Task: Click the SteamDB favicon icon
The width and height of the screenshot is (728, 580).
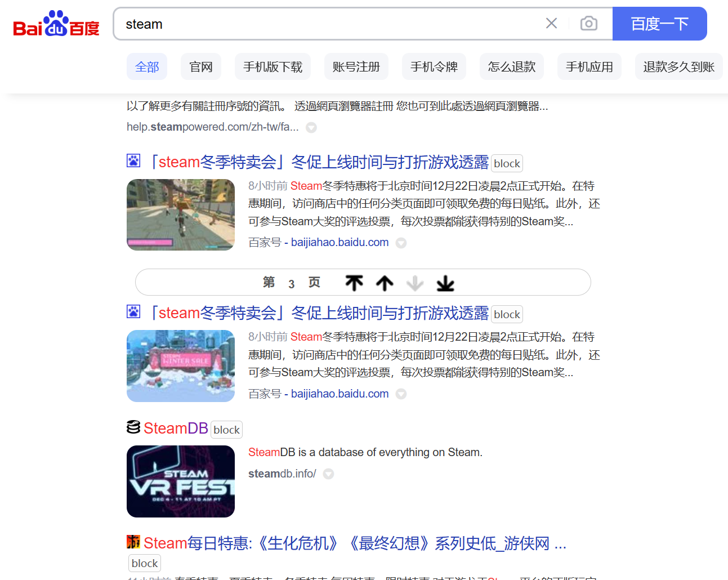Action: coord(133,427)
